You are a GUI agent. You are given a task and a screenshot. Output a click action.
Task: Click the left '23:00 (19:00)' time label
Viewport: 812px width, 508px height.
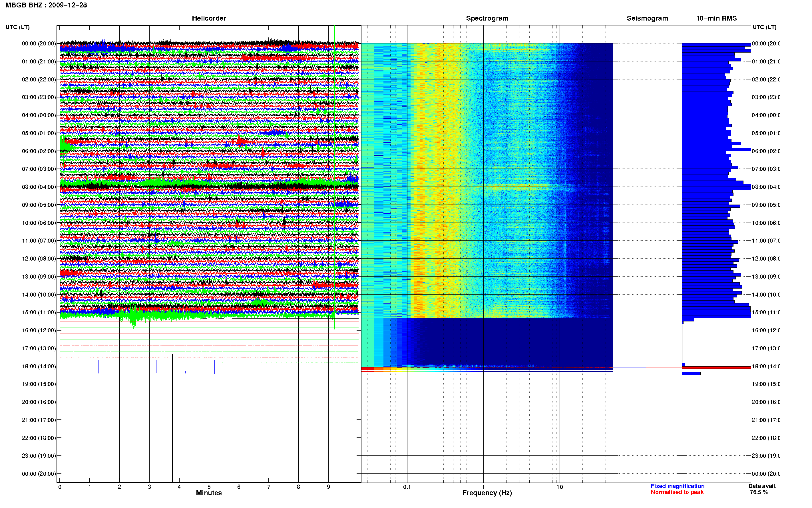coord(39,456)
